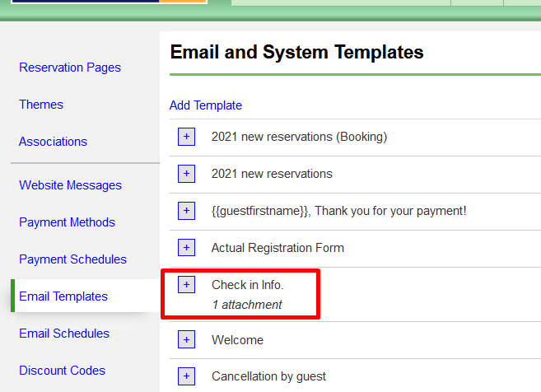This screenshot has height=392, width=541.
Task: Click the plus icon next to Check in Info.
Action: [x=187, y=285]
